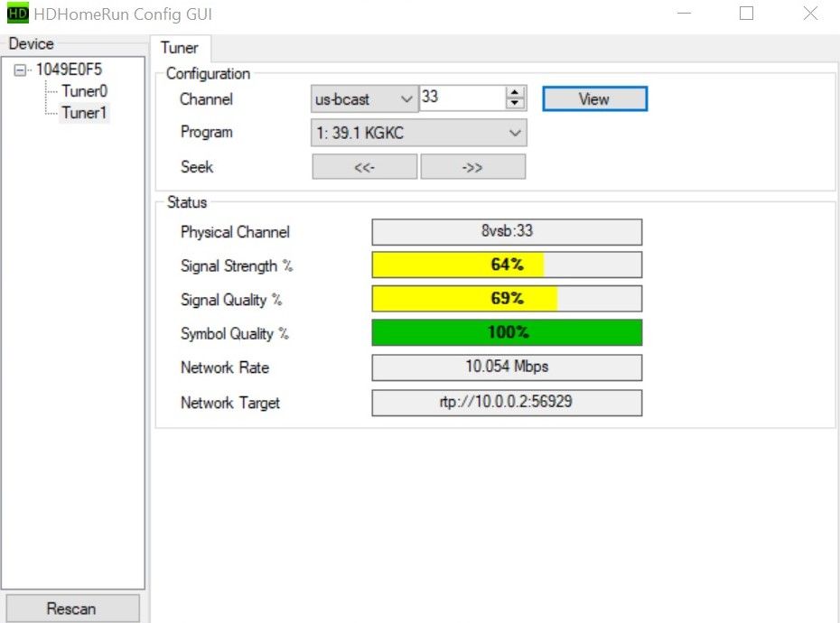Close the HDHomeRun Config GUI window
Viewport: 840px width, 623px height.
point(810,13)
